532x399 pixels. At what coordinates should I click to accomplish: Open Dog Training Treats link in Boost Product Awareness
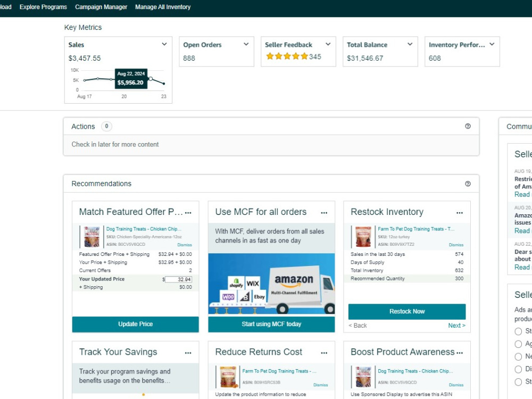coord(415,371)
